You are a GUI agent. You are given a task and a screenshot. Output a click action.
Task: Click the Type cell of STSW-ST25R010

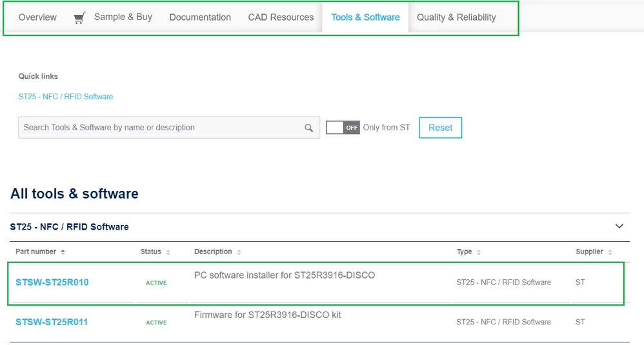tap(503, 282)
